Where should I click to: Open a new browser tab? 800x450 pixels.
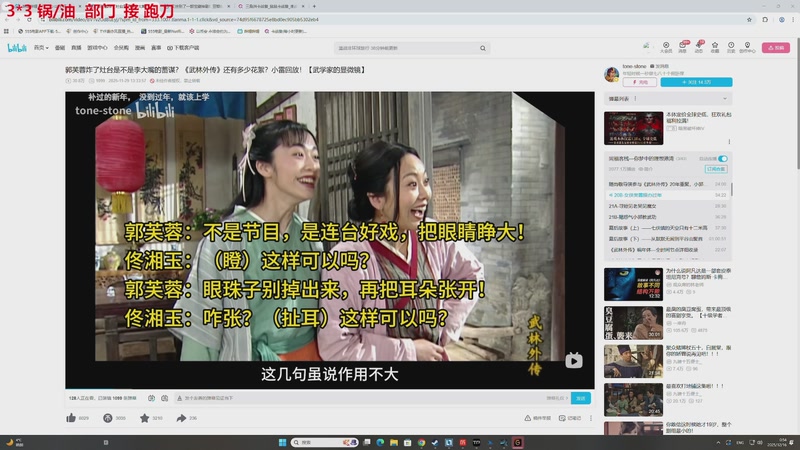[x=314, y=6]
